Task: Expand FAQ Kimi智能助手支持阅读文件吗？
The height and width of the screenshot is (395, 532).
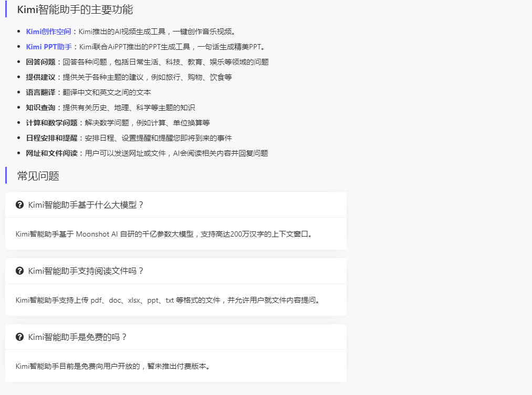Action: tap(176, 271)
